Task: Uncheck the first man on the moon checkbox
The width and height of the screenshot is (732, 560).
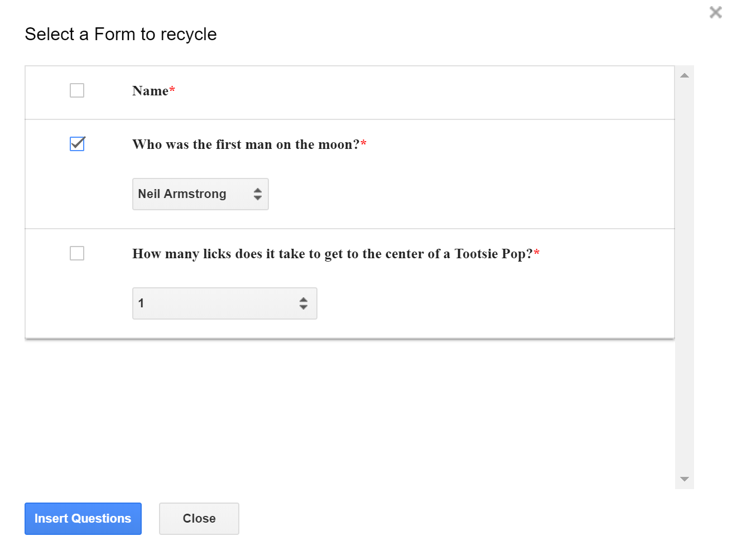Action: [x=77, y=144]
